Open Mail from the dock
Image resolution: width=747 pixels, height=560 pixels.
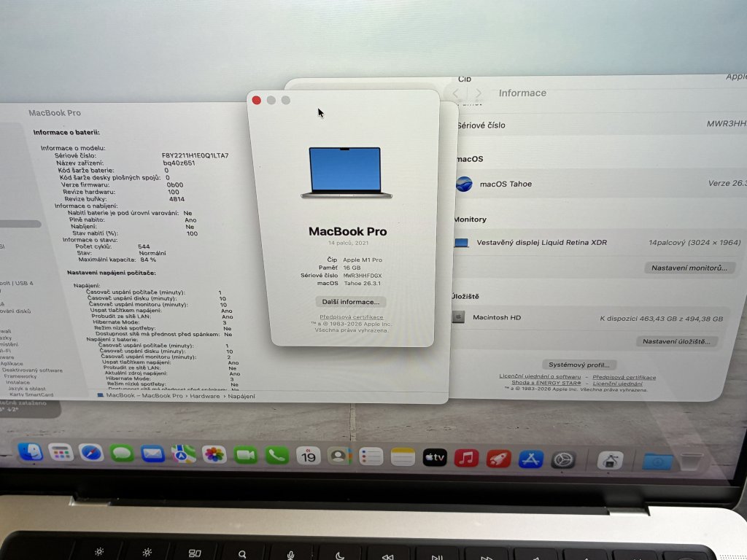(x=152, y=454)
